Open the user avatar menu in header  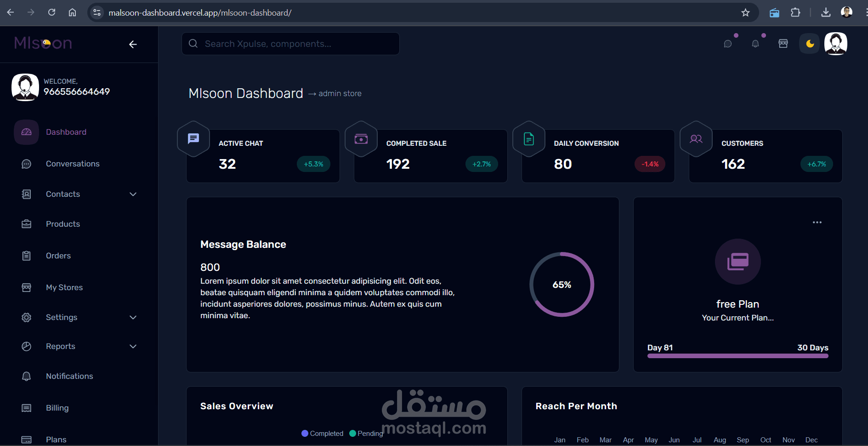[836, 44]
